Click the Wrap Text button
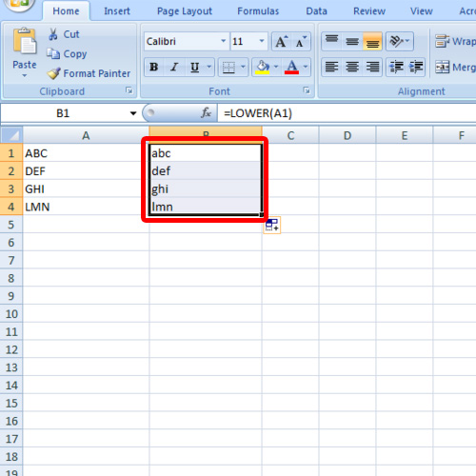The width and height of the screenshot is (476, 476). (455, 41)
